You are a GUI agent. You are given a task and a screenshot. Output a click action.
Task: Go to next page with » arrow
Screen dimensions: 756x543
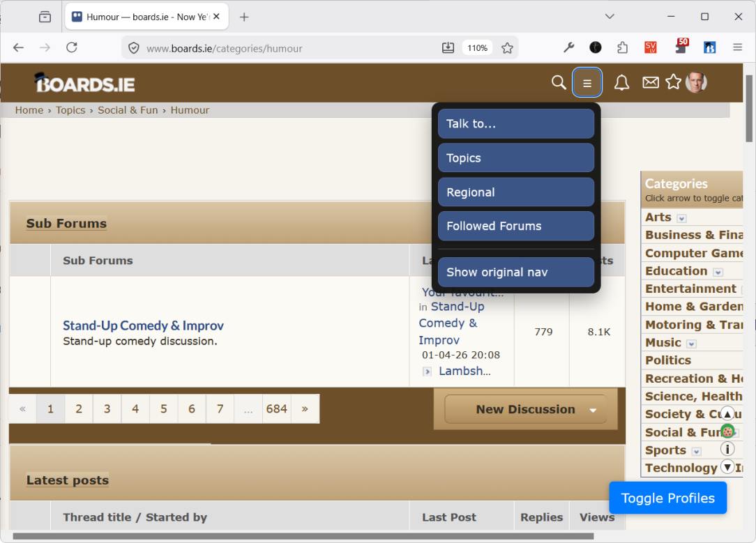click(305, 409)
